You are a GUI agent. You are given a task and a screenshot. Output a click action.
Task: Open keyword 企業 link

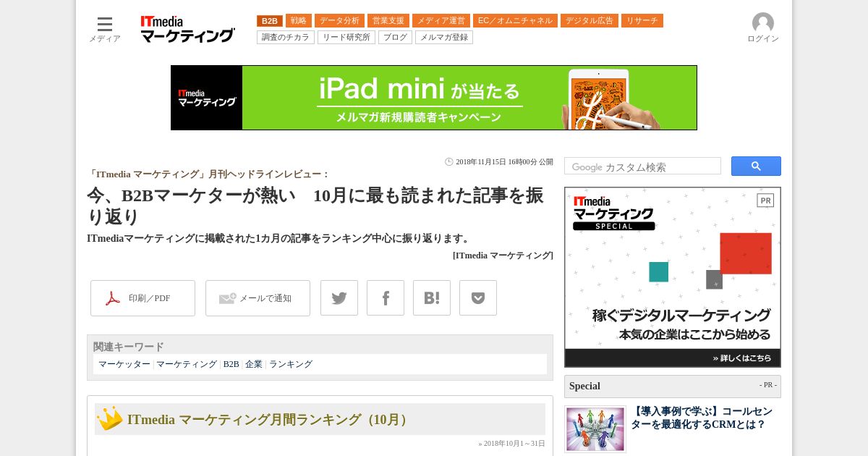[254, 364]
